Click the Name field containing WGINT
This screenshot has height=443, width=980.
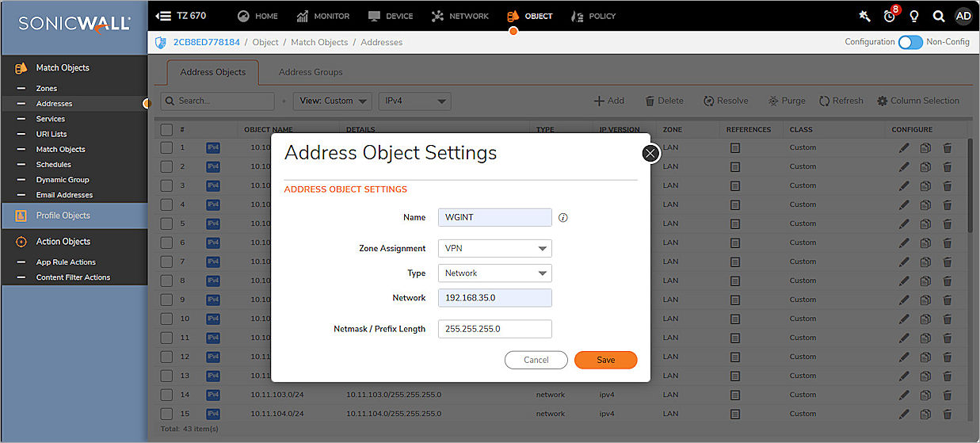click(494, 217)
